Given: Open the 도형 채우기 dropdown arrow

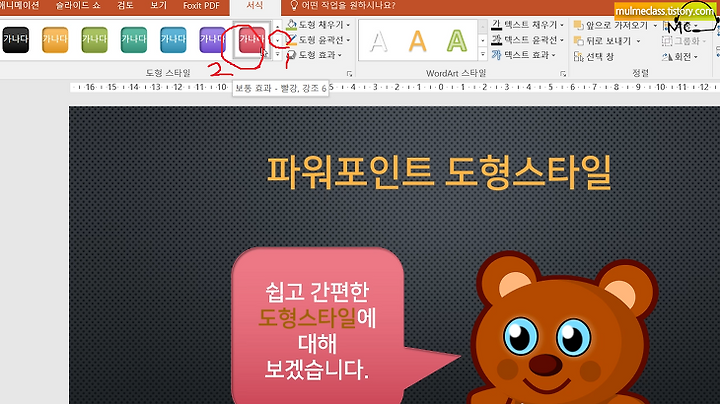Looking at the screenshot, I should pos(348,25).
